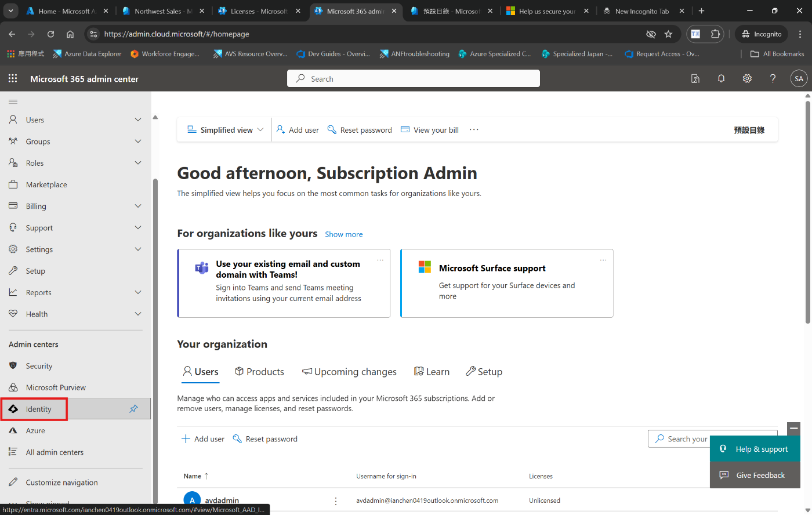Open All Bookmarks folder

[777, 54]
